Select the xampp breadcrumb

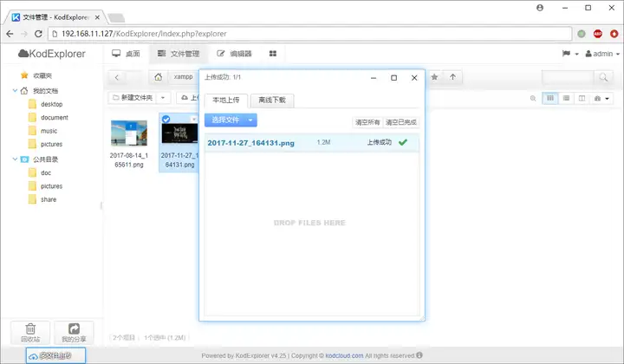tap(183, 77)
